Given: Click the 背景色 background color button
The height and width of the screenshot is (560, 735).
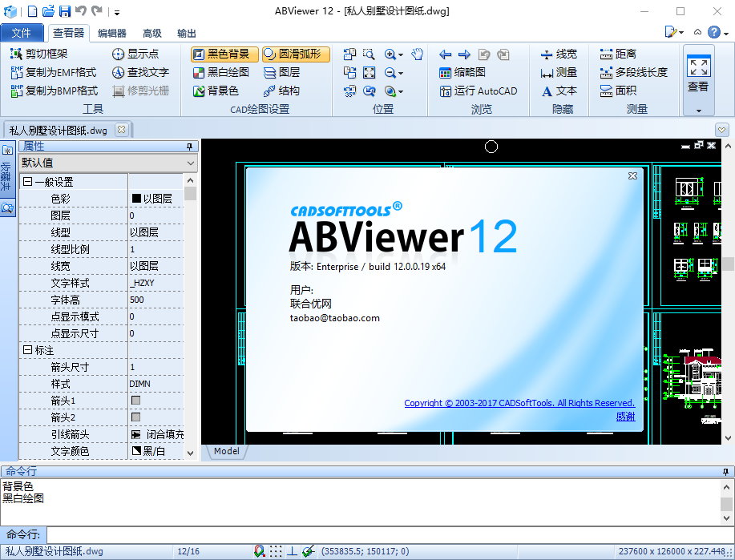Looking at the screenshot, I should (x=216, y=91).
